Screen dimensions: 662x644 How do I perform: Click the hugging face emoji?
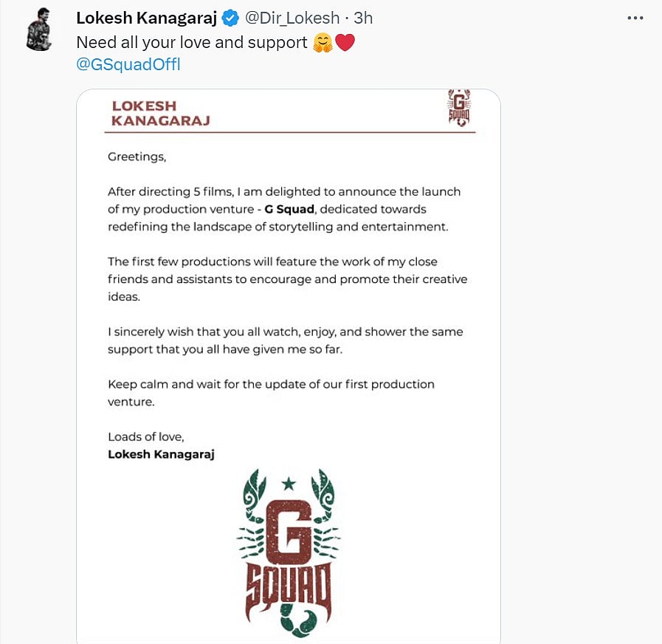pyautogui.click(x=321, y=43)
